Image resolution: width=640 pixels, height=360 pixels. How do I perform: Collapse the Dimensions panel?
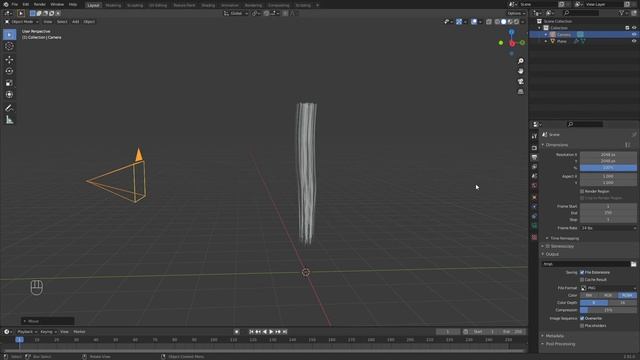point(556,145)
